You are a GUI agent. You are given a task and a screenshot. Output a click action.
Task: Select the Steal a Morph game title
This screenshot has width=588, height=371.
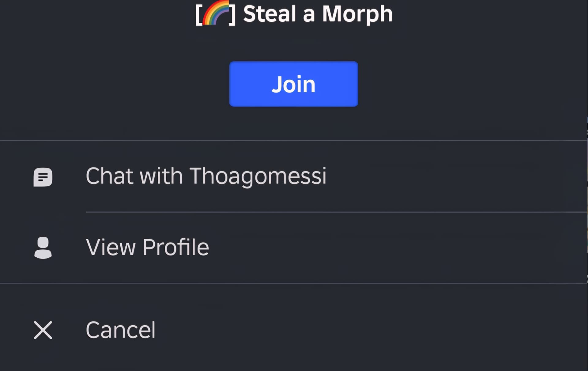[318, 14]
